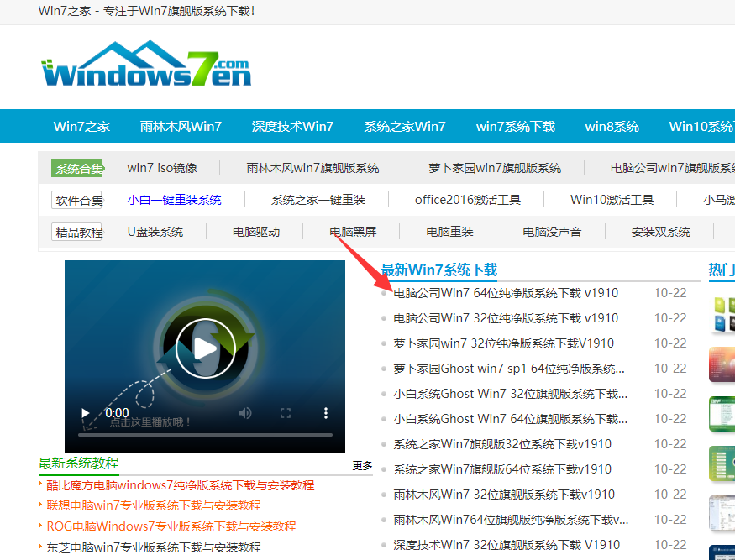The image size is (735, 560).
Task: Mute the video using the speaker icon
Action: click(245, 413)
